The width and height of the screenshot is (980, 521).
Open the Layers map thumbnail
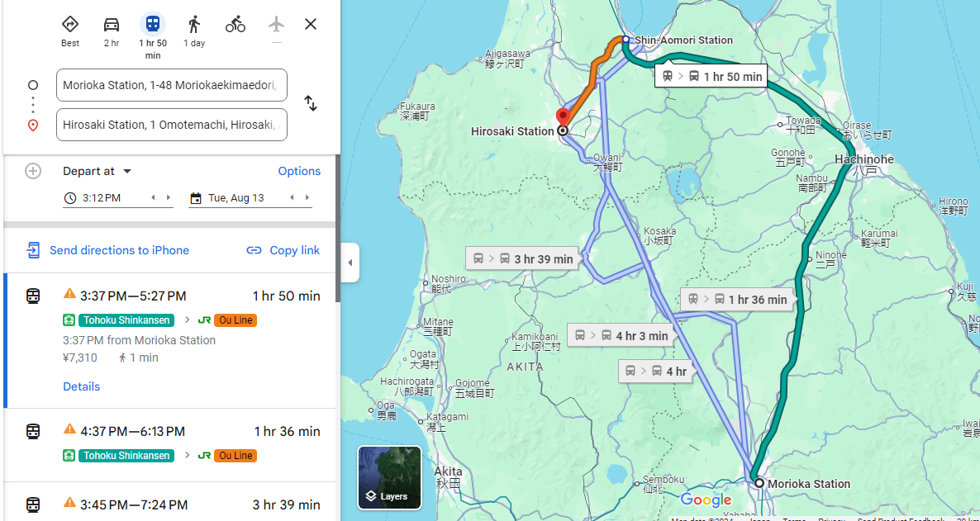click(x=390, y=478)
